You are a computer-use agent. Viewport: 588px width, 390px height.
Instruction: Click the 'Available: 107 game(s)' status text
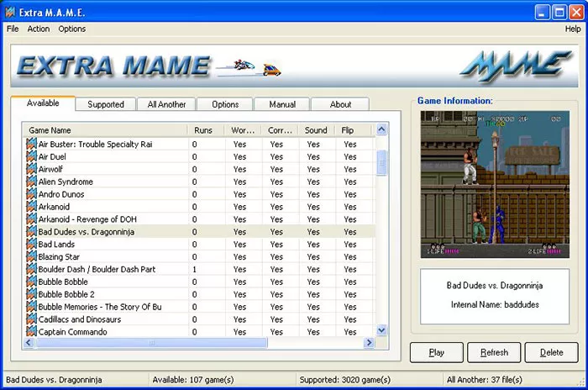(192, 380)
